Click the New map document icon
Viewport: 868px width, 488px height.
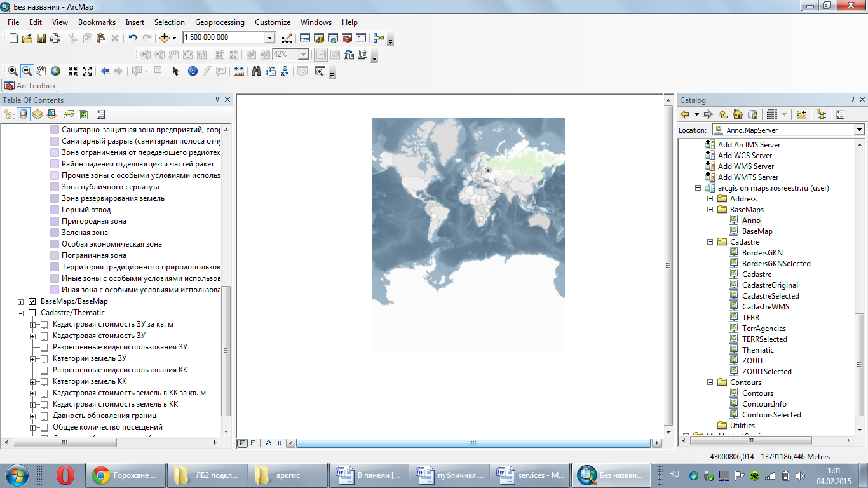click(x=13, y=38)
